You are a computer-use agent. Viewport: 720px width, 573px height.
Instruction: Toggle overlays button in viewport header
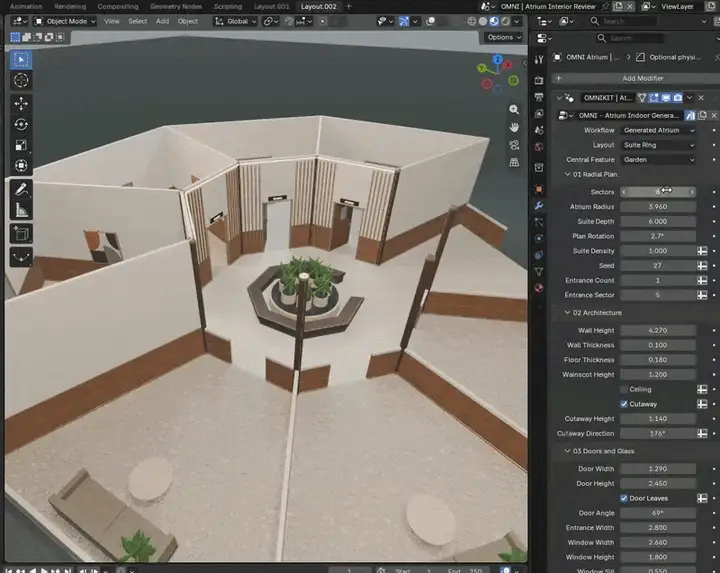point(430,21)
